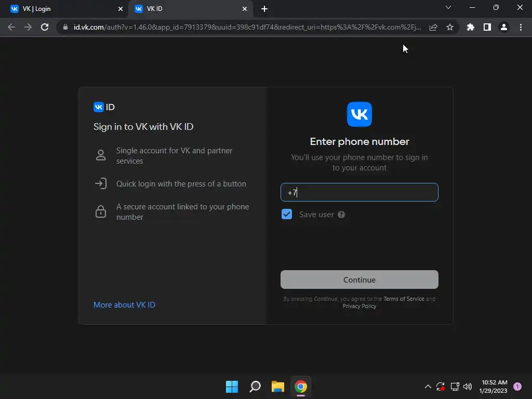Go back with the browser back arrow
Screen dimensions: 532x399
(11, 27)
